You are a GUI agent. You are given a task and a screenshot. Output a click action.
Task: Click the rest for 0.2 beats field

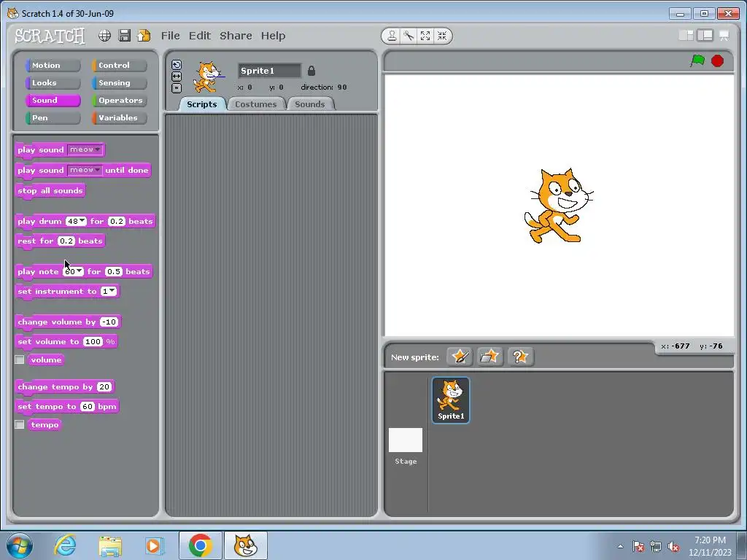[x=66, y=241]
